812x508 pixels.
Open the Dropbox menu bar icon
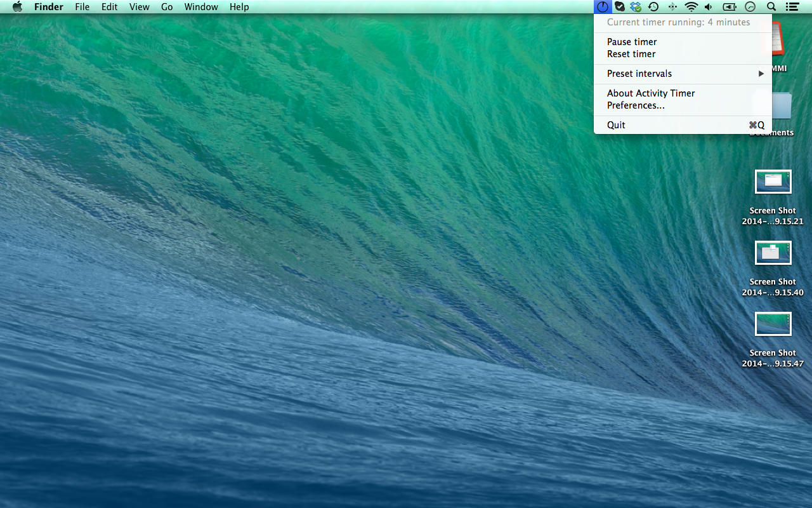coord(636,7)
